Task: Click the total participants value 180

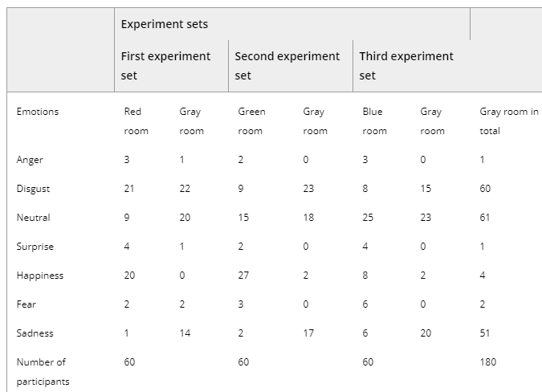Action: click(487, 362)
